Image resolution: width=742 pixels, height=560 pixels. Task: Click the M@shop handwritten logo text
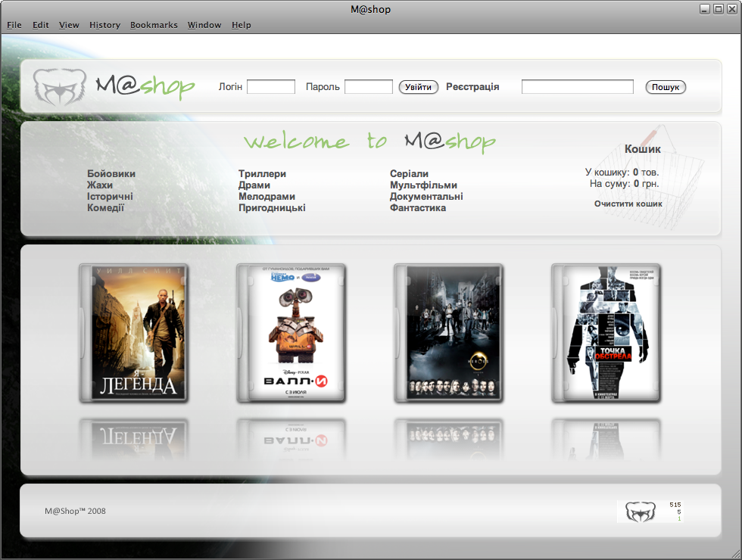pos(145,86)
